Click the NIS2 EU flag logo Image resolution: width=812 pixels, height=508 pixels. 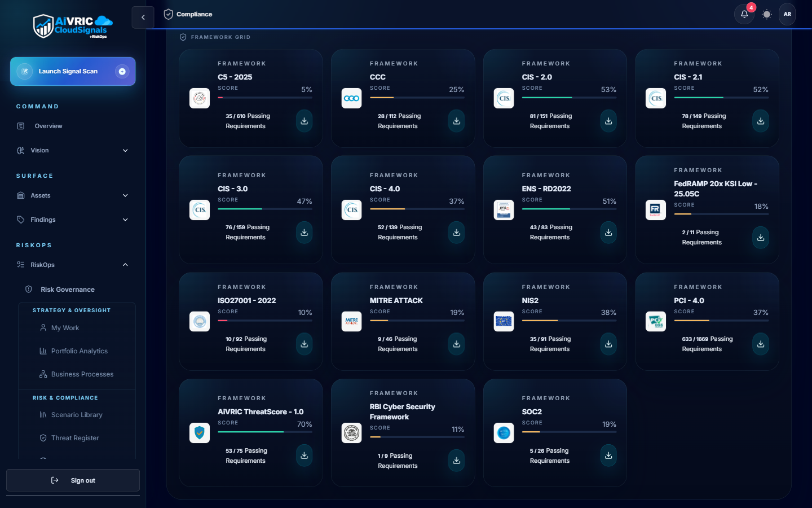[504, 321]
